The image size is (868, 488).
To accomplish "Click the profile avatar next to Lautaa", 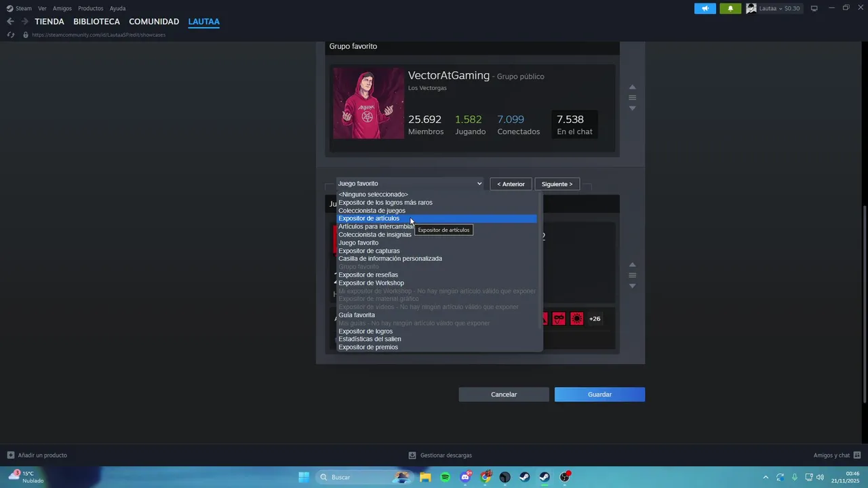I will coord(751,8).
